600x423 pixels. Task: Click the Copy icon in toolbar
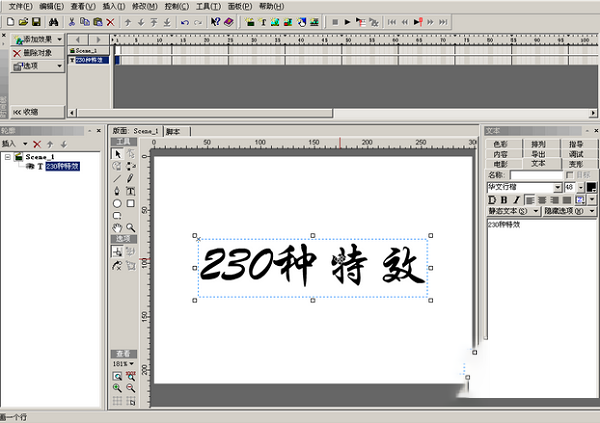tap(85, 22)
